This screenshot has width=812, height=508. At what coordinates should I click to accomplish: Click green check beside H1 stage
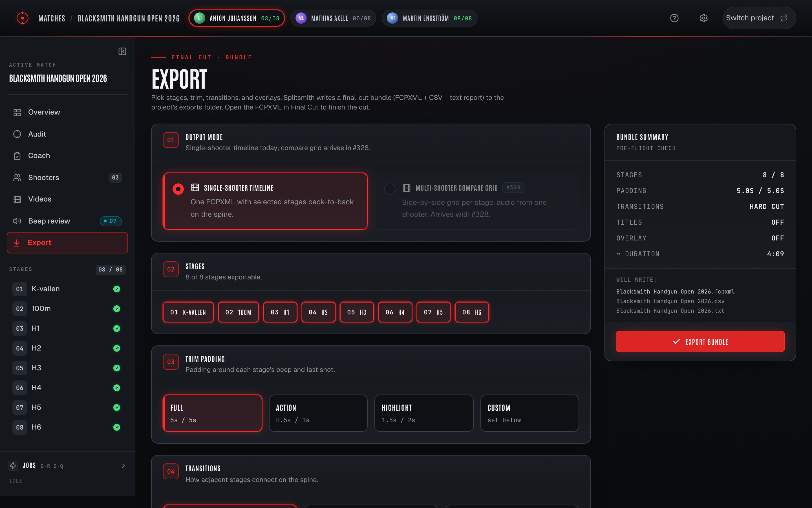[117, 329]
